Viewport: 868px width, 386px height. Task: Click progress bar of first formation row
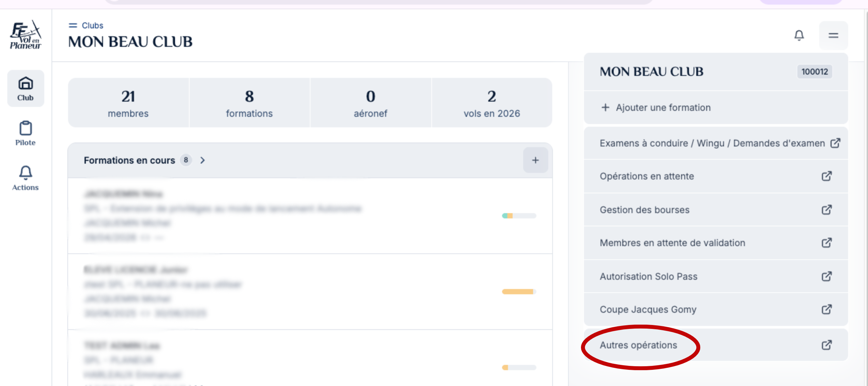(x=519, y=216)
